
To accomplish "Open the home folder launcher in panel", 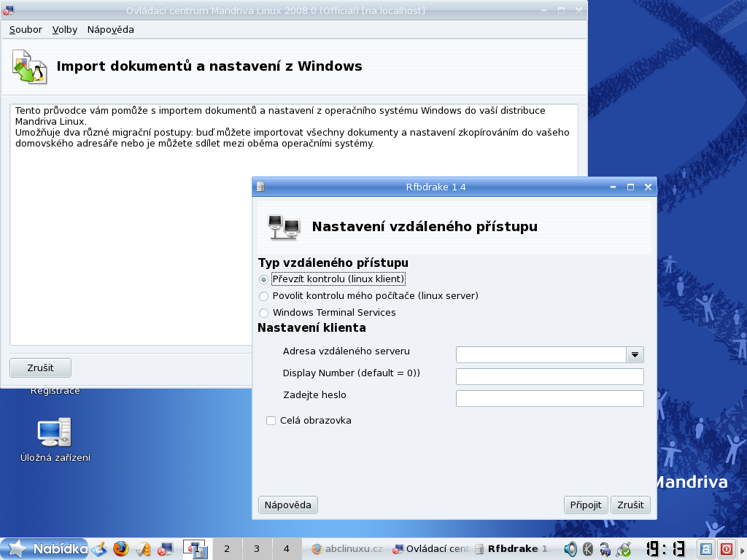I will (x=143, y=549).
